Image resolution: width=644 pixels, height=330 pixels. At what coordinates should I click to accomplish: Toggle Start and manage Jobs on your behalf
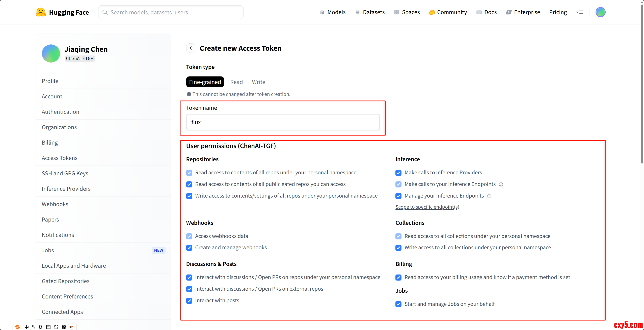(398, 304)
